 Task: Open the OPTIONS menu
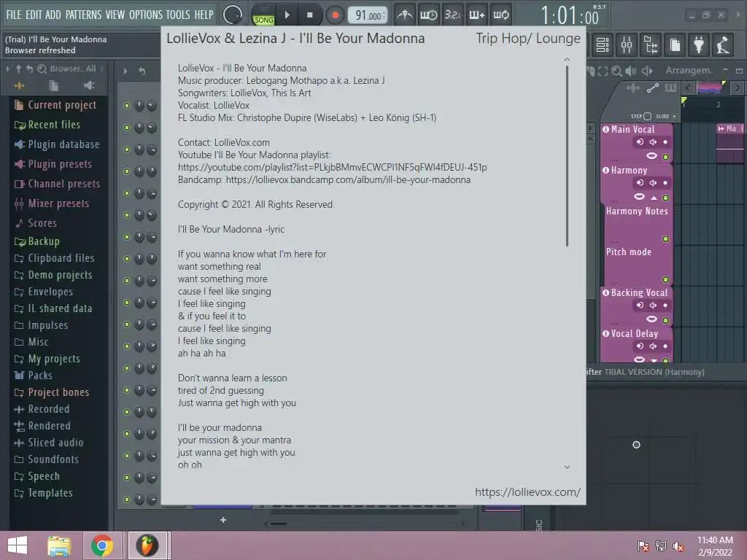[146, 15]
